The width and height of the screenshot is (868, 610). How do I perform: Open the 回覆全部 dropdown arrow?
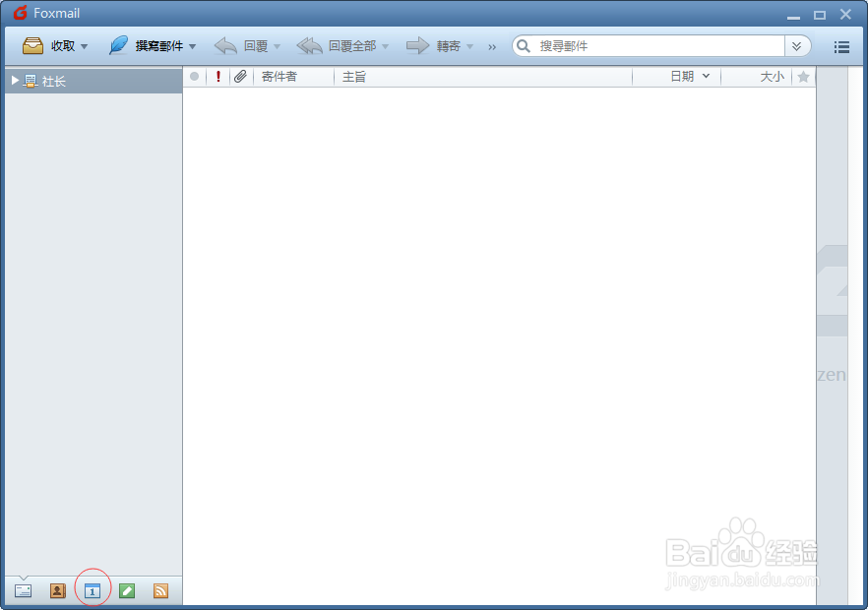click(x=386, y=46)
